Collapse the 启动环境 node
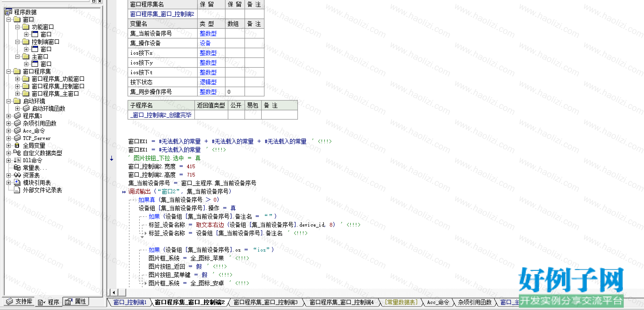 (x=9, y=101)
